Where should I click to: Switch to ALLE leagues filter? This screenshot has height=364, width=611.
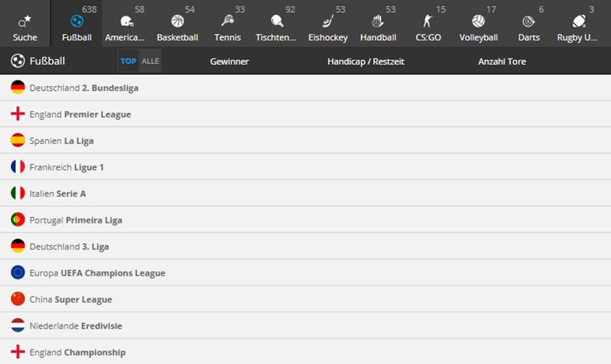coord(150,61)
